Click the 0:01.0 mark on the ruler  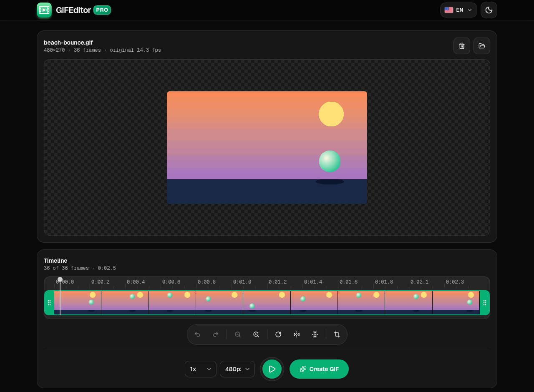click(242, 282)
